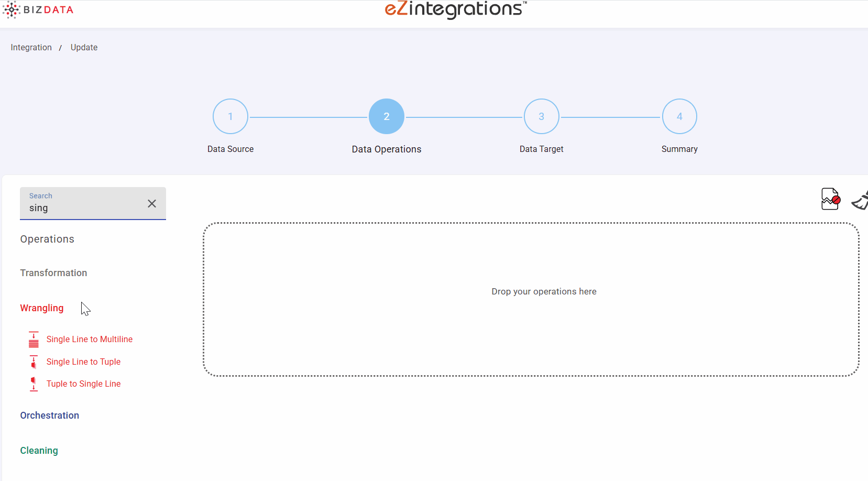The image size is (868, 481).
Task: Click the Tuple to Single Line icon
Action: click(x=34, y=384)
